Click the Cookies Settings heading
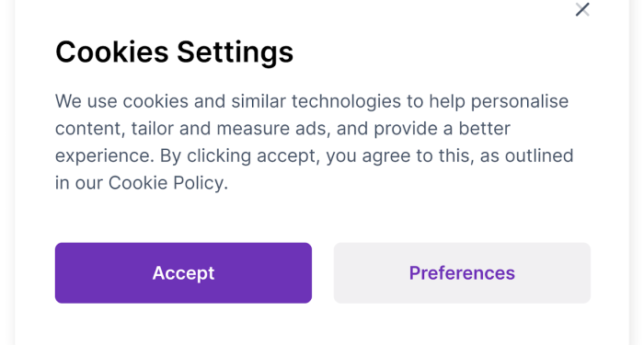The image size is (644, 345). click(x=174, y=52)
